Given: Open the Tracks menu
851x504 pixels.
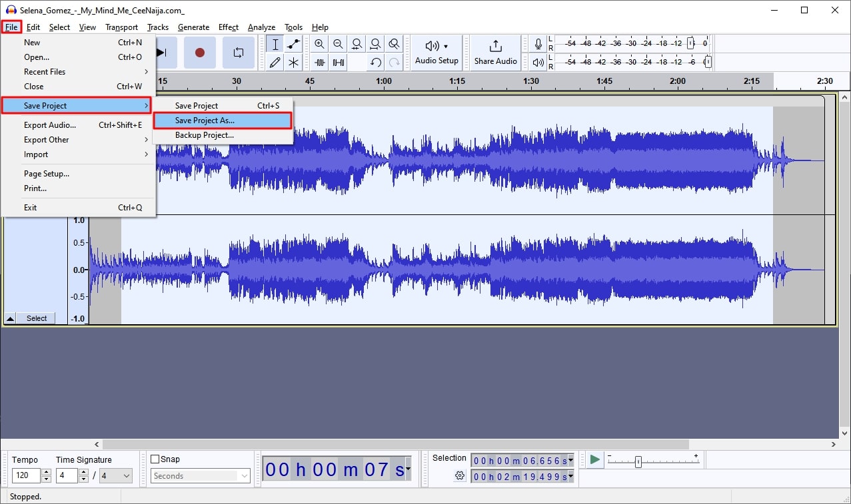Looking at the screenshot, I should (158, 27).
